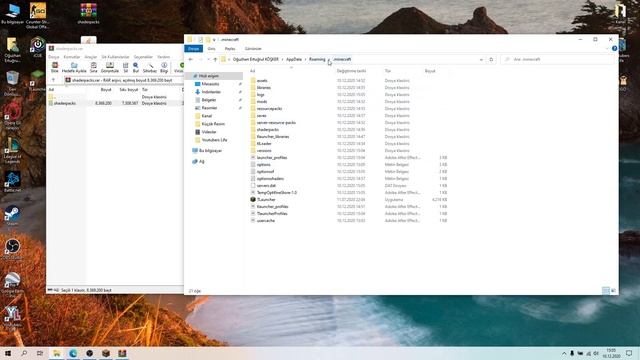
Task: Open File Explorer from the taskbar
Action: (x=57, y=353)
